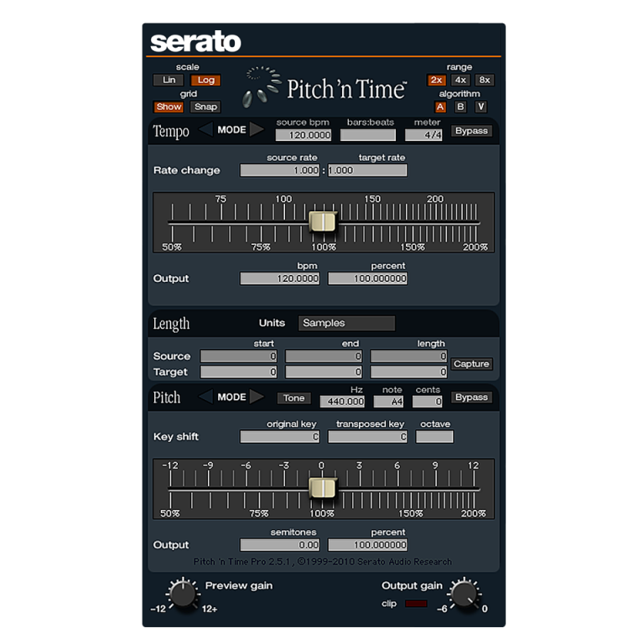This screenshot has height=644, width=644.
Task: Open the Length Units Samples dropdown
Action: 346,323
